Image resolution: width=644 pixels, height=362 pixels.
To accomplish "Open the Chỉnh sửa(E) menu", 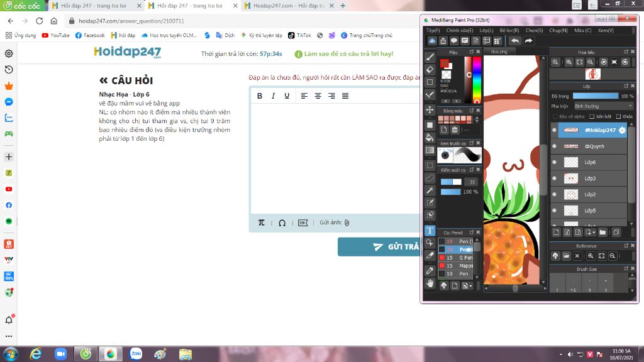I will click(x=460, y=30).
